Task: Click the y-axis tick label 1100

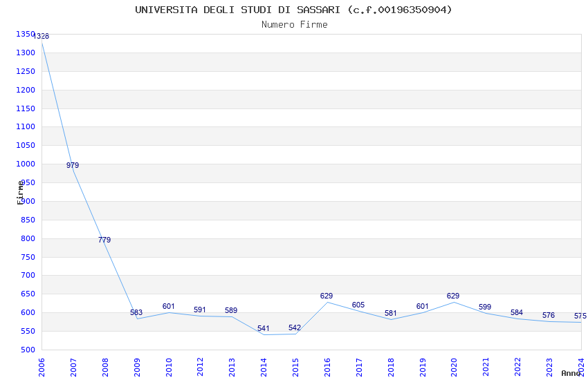Action: point(25,127)
